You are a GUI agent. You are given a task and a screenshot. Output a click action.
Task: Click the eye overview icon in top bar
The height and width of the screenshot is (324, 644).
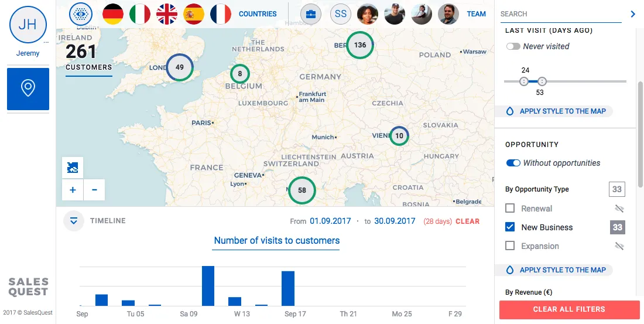(81, 13)
